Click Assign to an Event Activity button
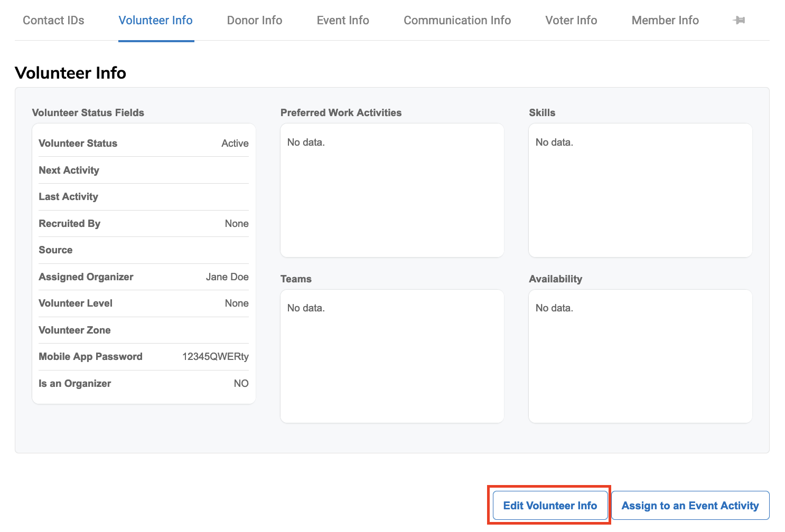Viewport: 785px width, 532px height. (x=690, y=506)
